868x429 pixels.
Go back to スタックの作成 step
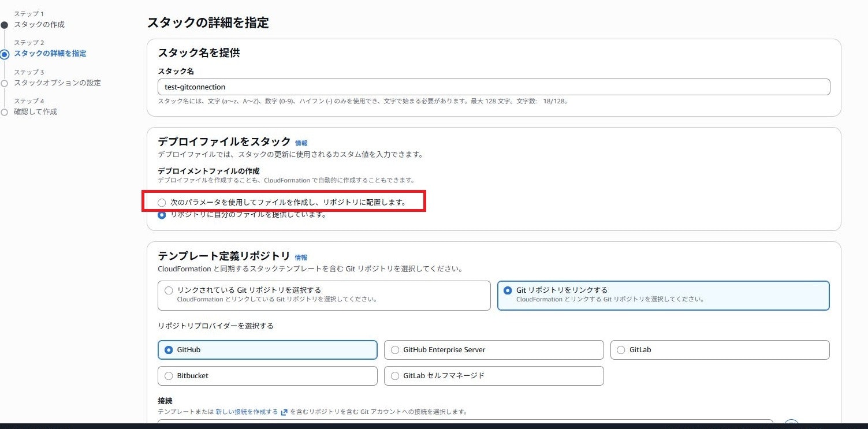click(x=39, y=25)
